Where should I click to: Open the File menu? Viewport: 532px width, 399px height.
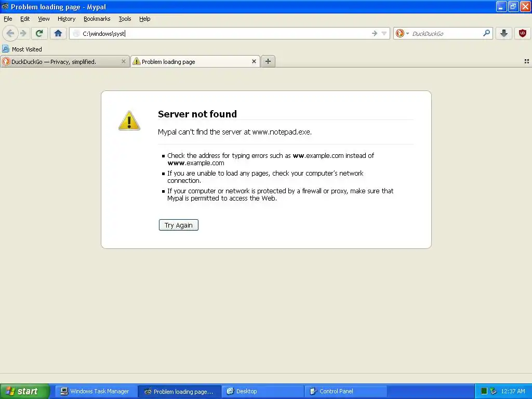(8, 19)
